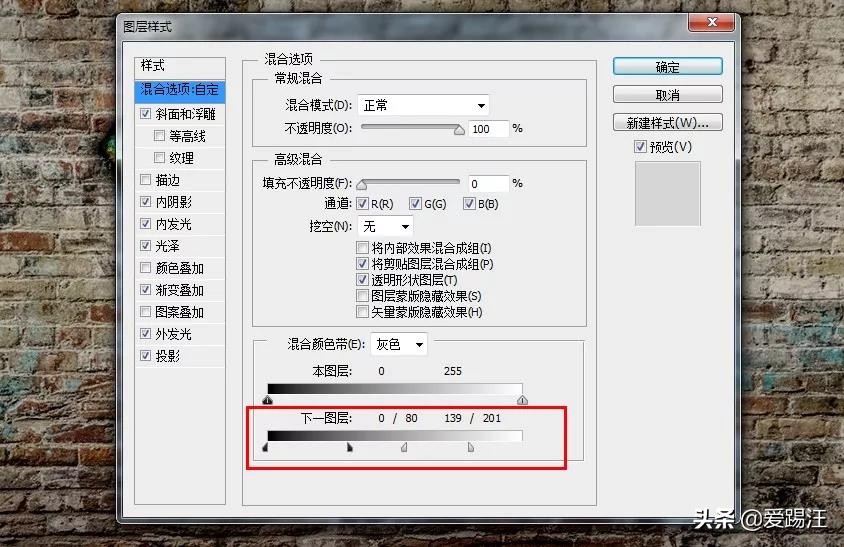The image size is (844, 547).
Task: Enable the 等高线 checkbox
Action: (159, 136)
